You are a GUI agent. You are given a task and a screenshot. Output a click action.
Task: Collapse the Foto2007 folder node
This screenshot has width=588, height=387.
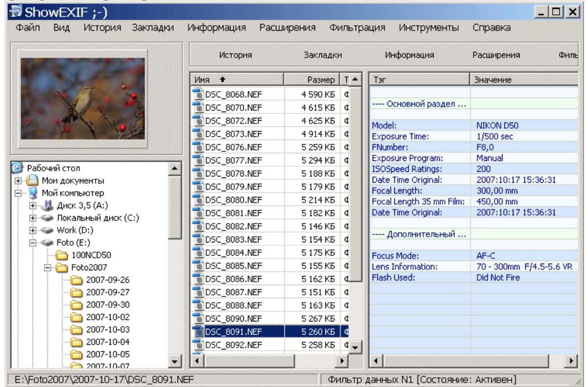pyautogui.click(x=48, y=267)
